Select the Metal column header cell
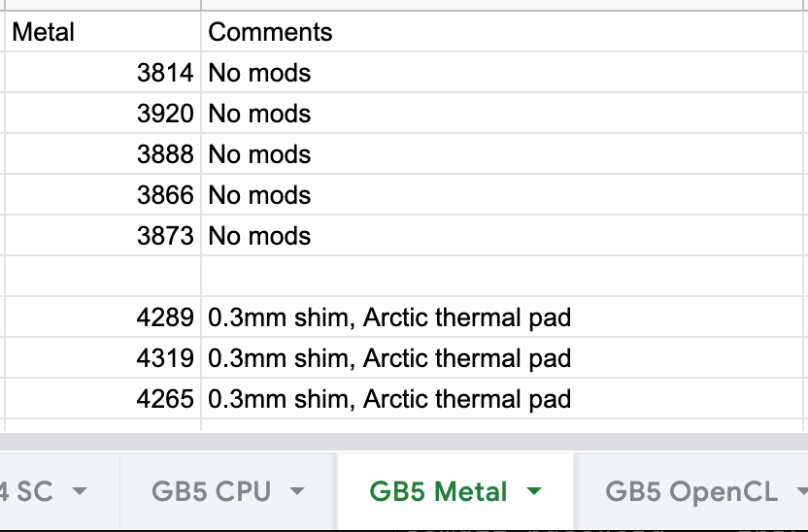Image resolution: width=808 pixels, height=532 pixels. (102, 32)
